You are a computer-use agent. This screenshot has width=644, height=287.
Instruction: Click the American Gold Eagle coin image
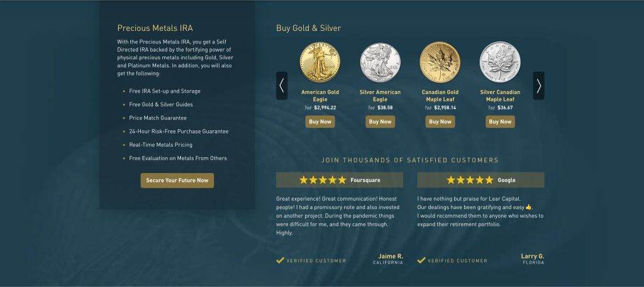coord(320,62)
